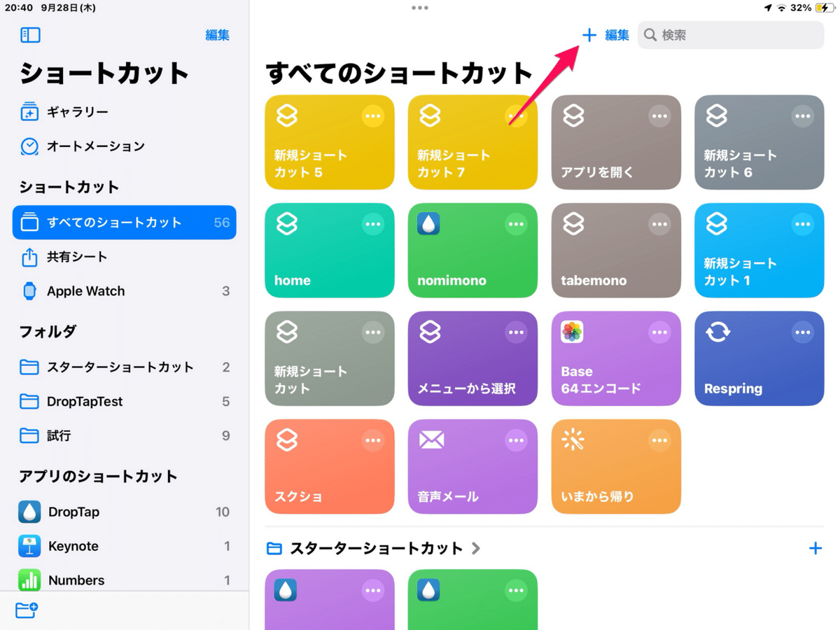Image resolution: width=840 pixels, height=630 pixels.
Task: Open the 試行 folder
Action: [x=125, y=435]
